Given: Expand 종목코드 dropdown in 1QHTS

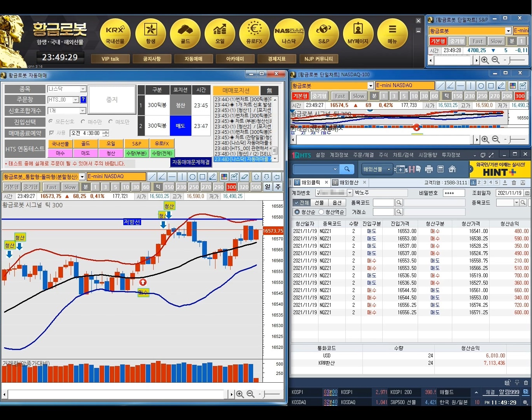Looking at the screenshot, I should [516, 203].
